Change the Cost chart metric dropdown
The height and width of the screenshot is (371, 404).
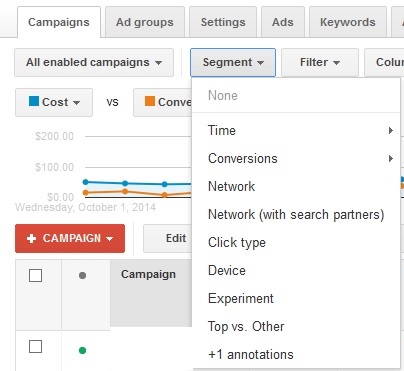[54, 102]
